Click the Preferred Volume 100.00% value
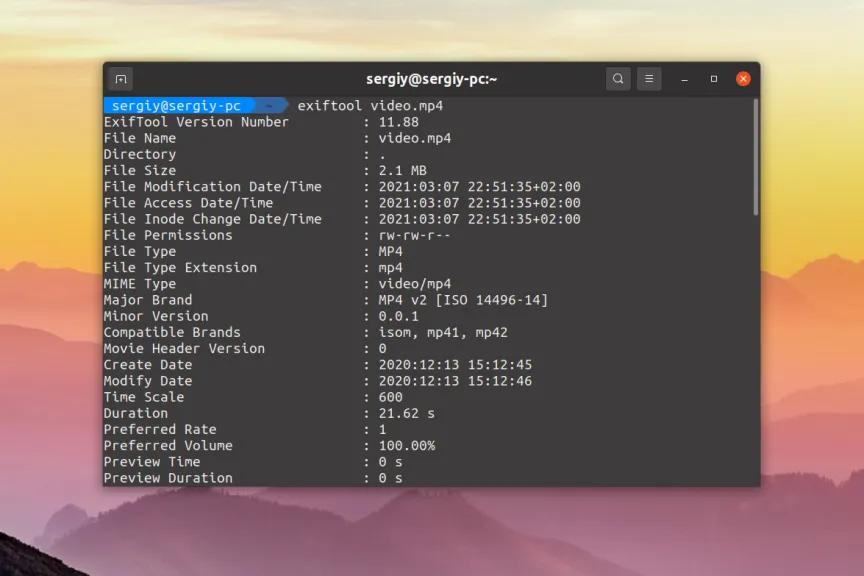Image resolution: width=864 pixels, height=576 pixels. pyautogui.click(x=407, y=445)
